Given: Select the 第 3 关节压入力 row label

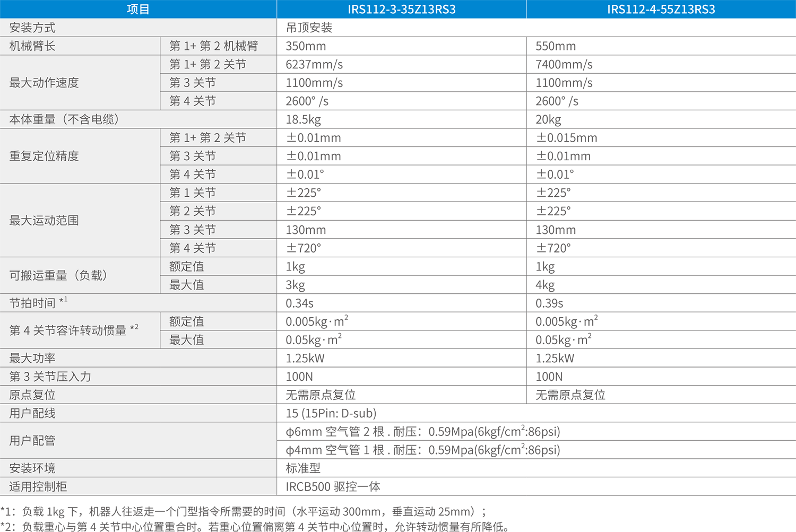Looking at the screenshot, I should tap(50, 377).
